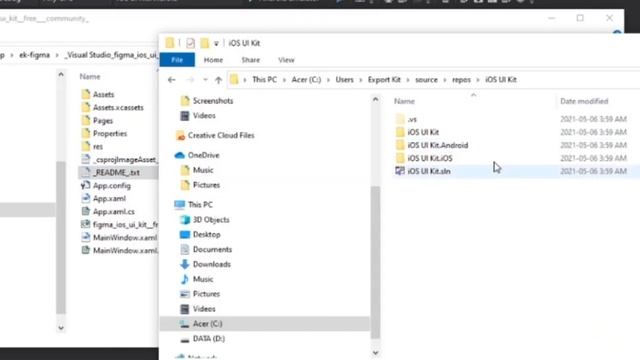Click the Downloads arrow icon
The image size is (640, 360).
185,264
